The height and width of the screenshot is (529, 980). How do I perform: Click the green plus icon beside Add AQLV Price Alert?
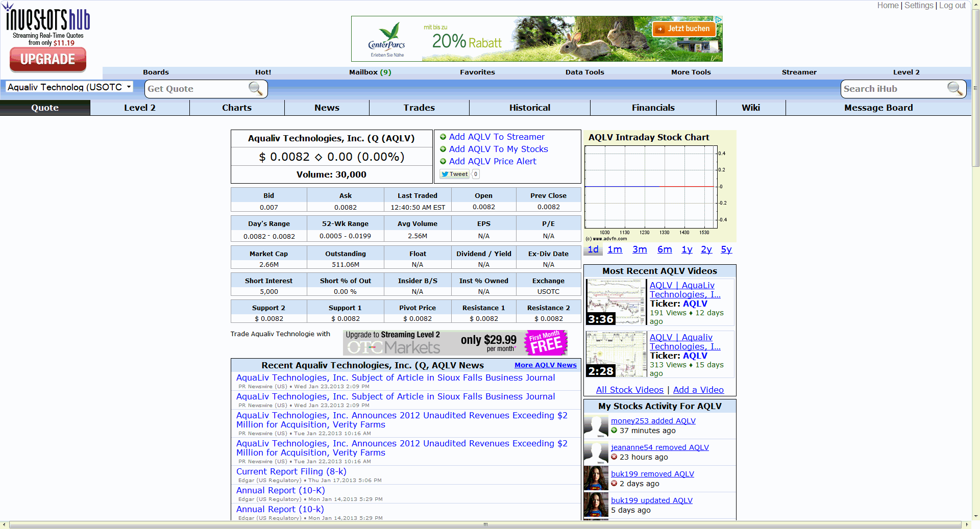click(x=443, y=161)
